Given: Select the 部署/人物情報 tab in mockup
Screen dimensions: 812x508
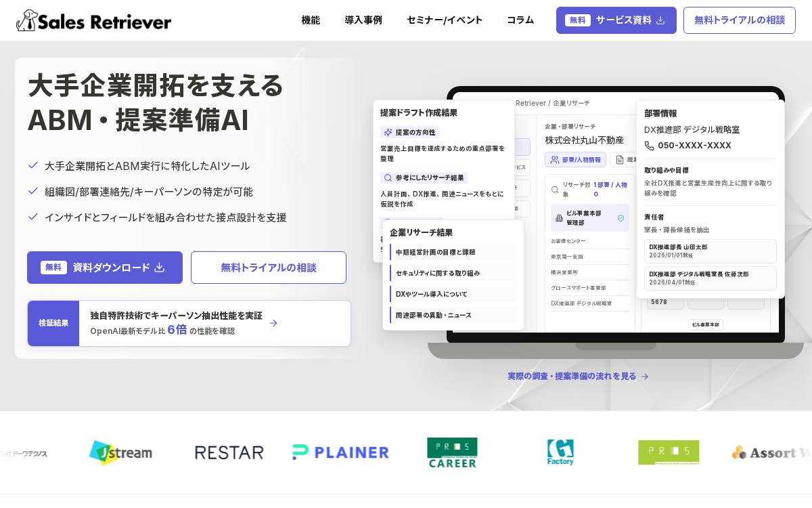Looking at the screenshot, I should point(575,160).
